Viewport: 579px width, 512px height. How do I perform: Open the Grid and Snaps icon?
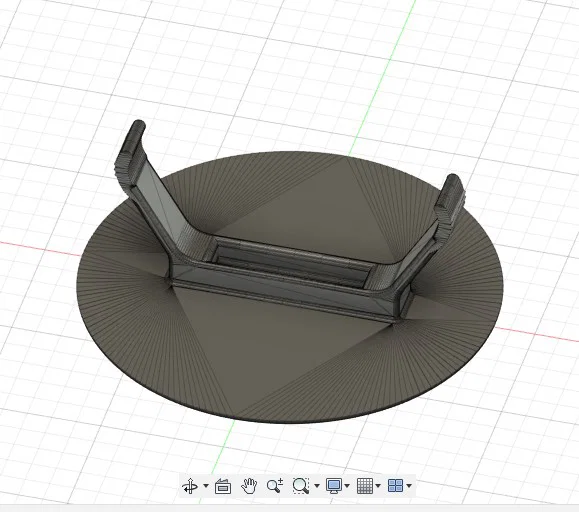coord(365,486)
